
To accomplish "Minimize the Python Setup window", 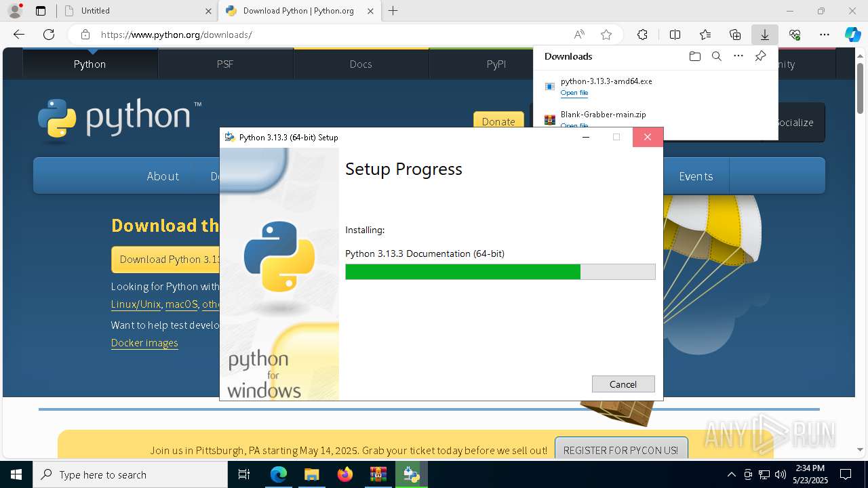I will 587,137.
